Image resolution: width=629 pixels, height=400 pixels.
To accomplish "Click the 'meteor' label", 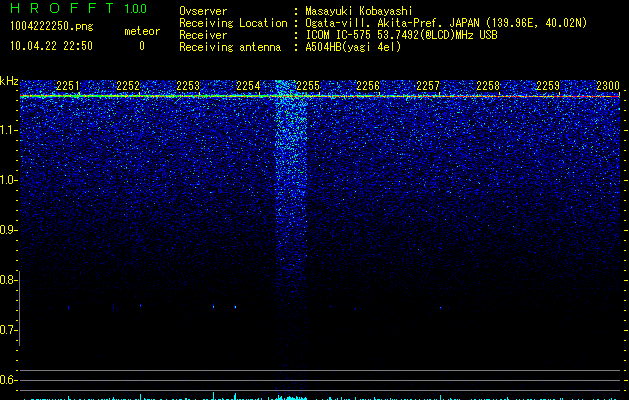I will (x=142, y=31).
